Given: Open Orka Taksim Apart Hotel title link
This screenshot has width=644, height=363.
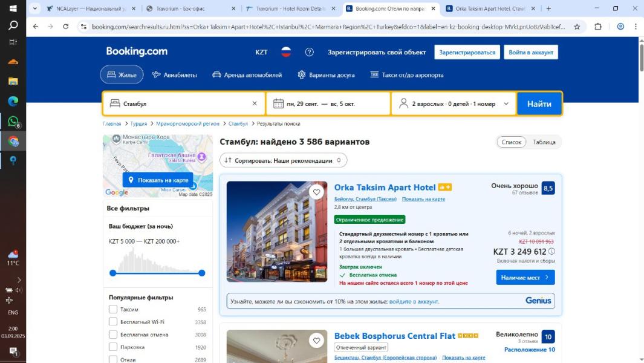Looking at the screenshot, I should click(385, 188).
